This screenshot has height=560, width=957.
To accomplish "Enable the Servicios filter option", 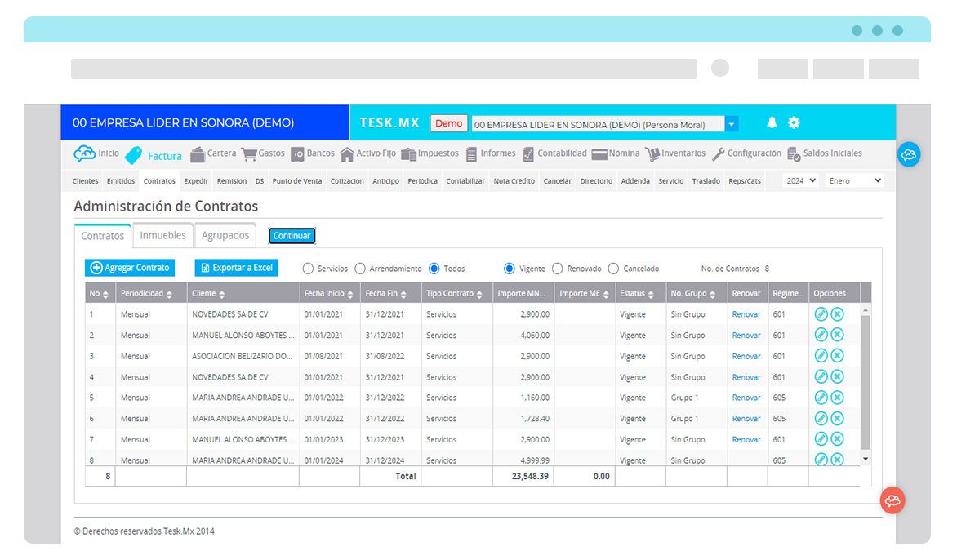I will (308, 268).
